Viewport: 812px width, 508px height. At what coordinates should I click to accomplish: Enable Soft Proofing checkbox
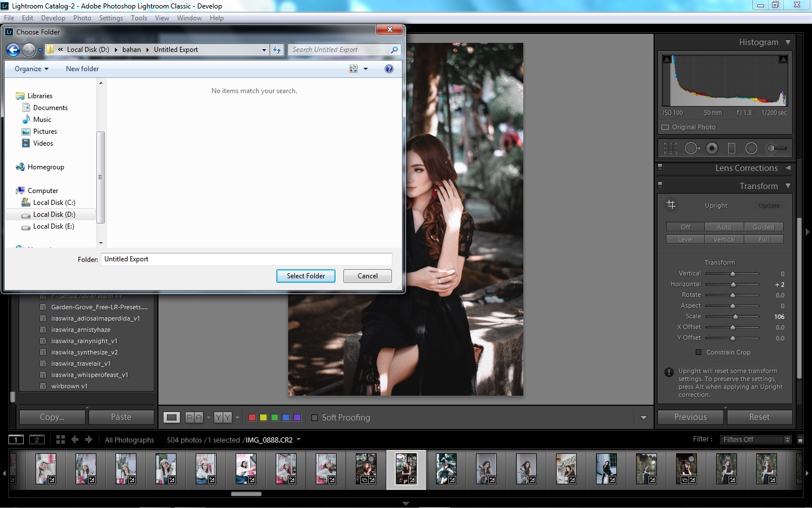tap(315, 418)
